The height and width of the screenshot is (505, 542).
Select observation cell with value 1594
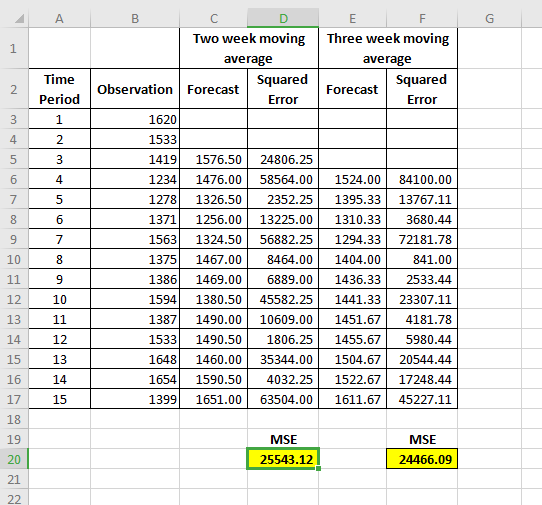(135, 299)
